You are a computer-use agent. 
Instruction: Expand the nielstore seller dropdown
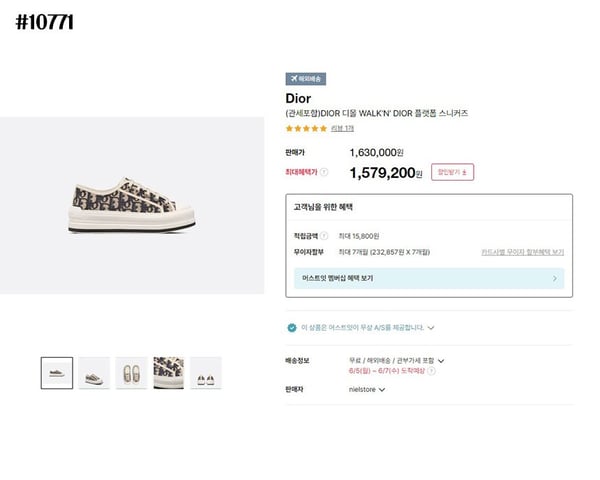pos(382,389)
